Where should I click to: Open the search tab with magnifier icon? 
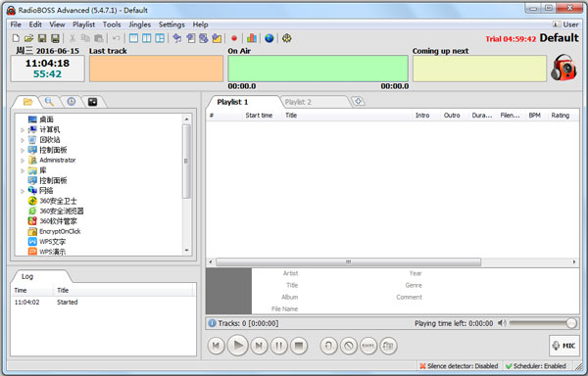(x=49, y=102)
